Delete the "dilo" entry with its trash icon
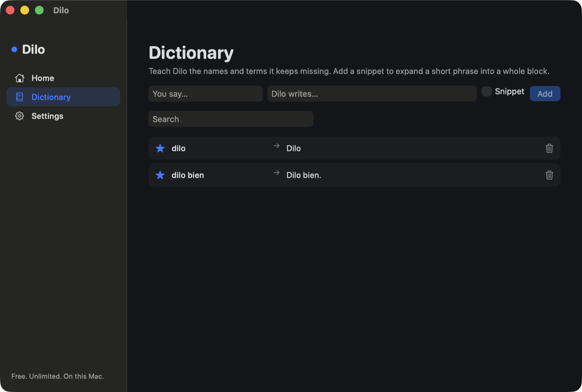The width and height of the screenshot is (582, 392). pyautogui.click(x=549, y=148)
